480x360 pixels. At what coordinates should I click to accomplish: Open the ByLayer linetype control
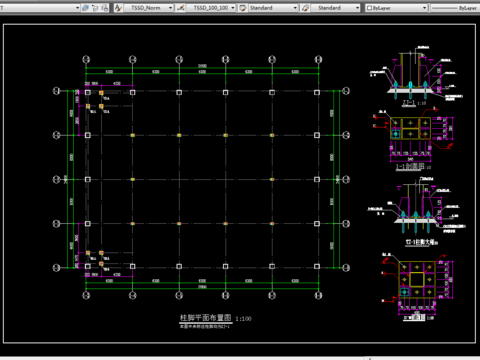pos(455,8)
